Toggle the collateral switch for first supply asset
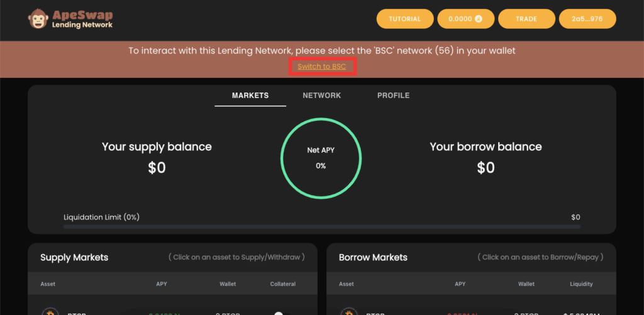Image resolution: width=644 pixels, height=315 pixels. coord(279,312)
